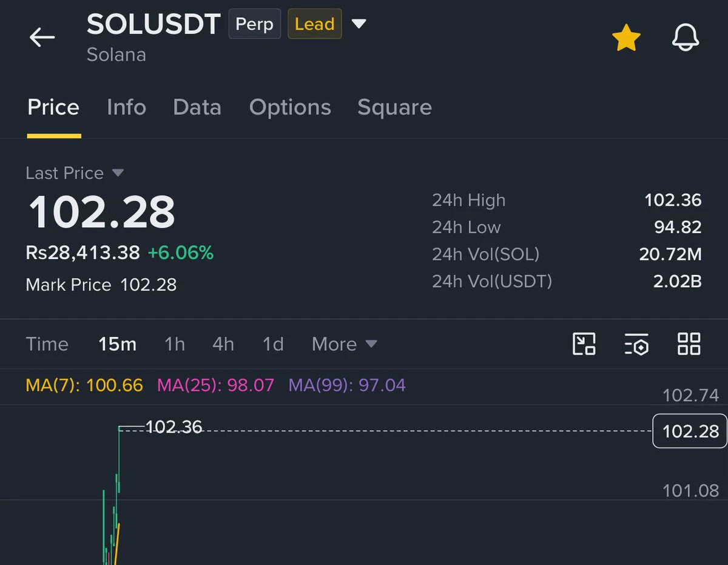Open the Options tab
Screen dimensions: 728x565
290,107
